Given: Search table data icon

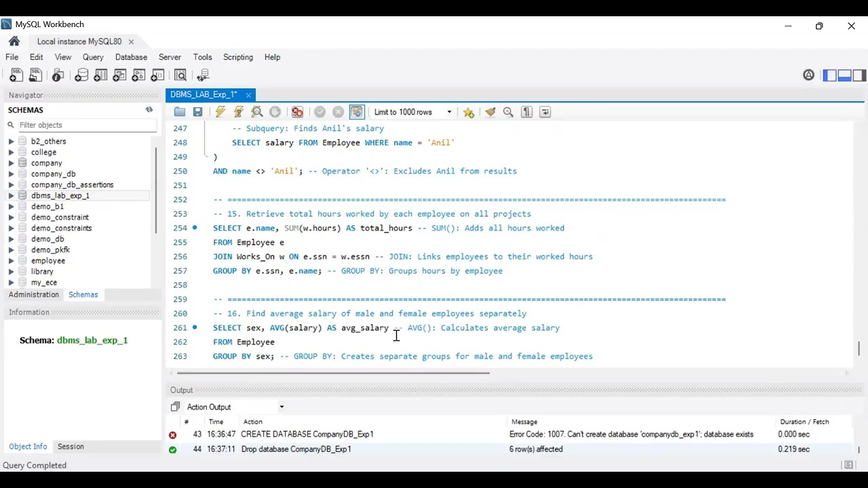Looking at the screenshot, I should [180, 75].
